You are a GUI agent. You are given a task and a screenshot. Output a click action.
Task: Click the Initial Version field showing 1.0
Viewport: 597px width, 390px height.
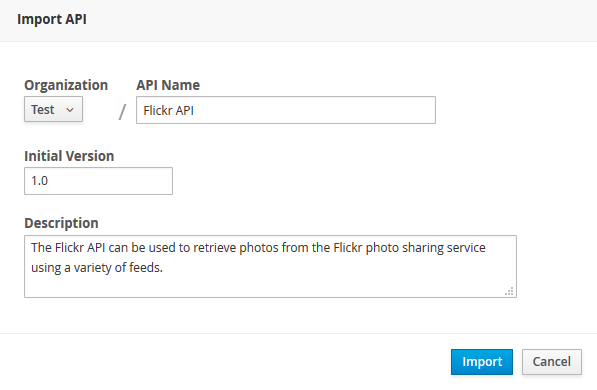98,181
